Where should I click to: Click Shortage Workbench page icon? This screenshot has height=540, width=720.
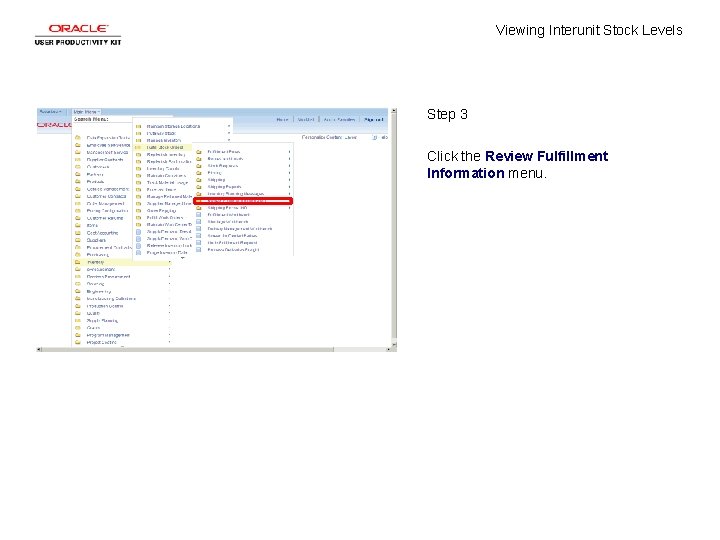coord(199,221)
